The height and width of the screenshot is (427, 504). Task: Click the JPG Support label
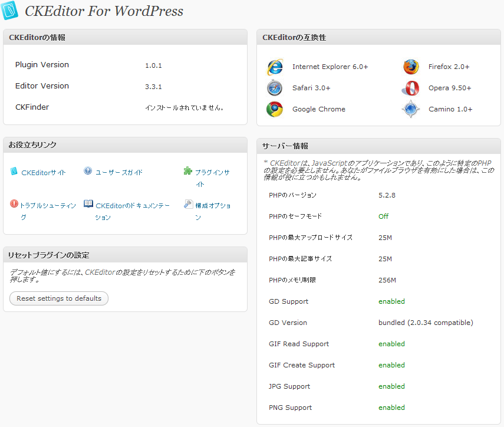pos(289,386)
